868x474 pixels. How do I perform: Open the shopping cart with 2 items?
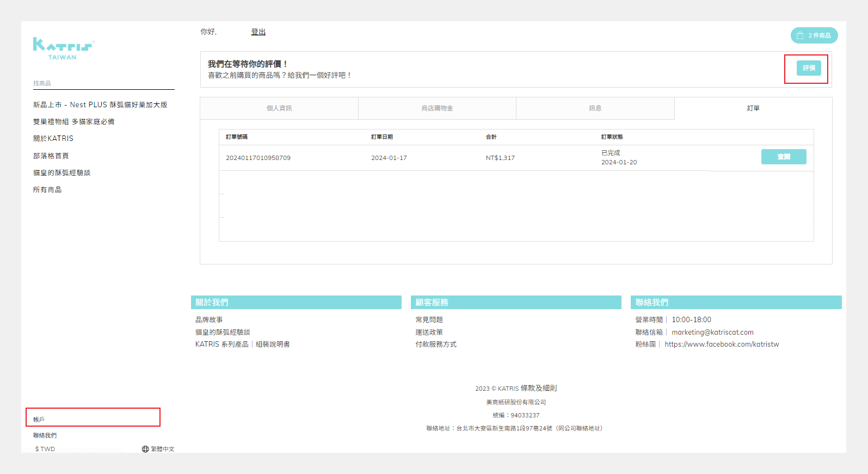tap(814, 35)
